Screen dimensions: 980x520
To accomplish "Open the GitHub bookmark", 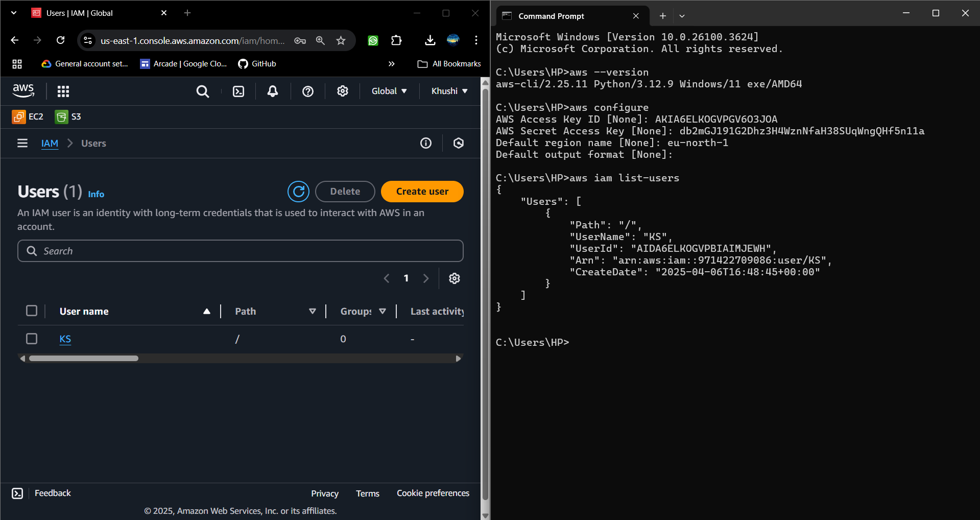I will coord(257,64).
